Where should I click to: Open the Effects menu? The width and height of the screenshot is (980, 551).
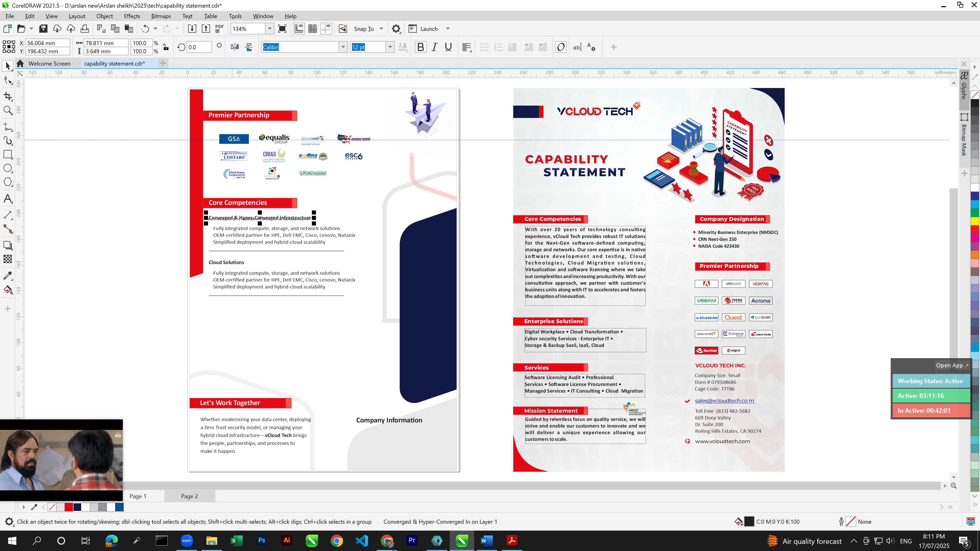[x=132, y=16]
